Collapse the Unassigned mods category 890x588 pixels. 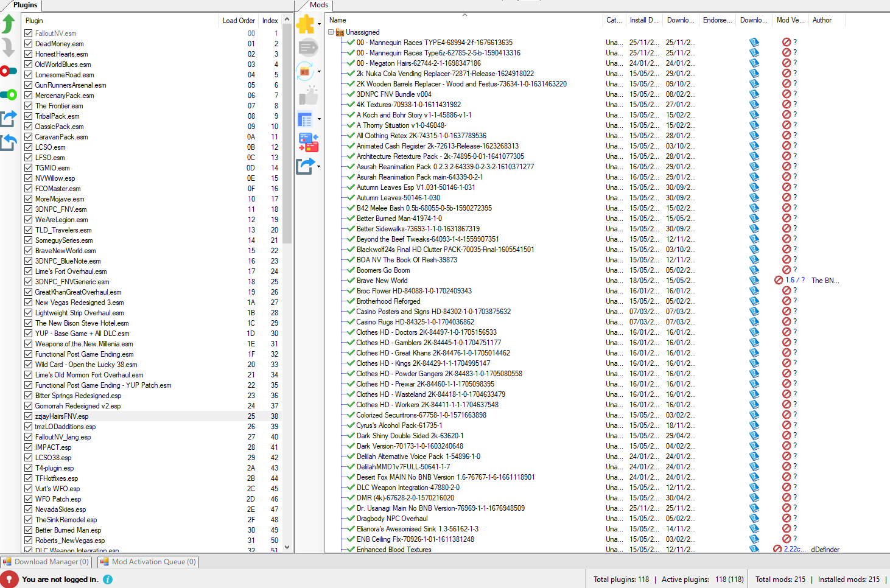(x=331, y=32)
